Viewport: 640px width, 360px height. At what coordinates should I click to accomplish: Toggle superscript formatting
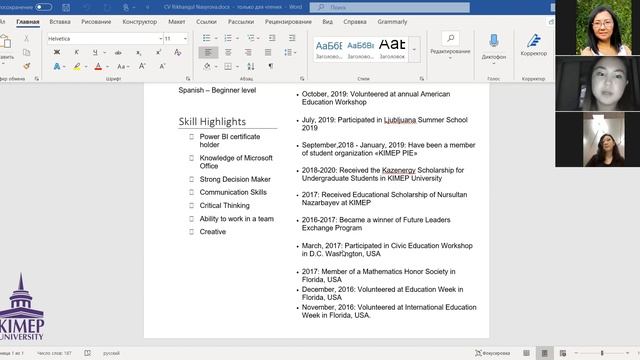[158, 52]
